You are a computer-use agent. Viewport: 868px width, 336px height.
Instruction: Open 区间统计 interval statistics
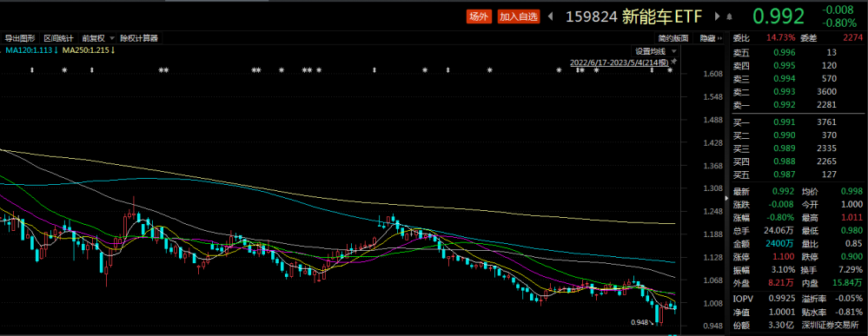coord(59,38)
